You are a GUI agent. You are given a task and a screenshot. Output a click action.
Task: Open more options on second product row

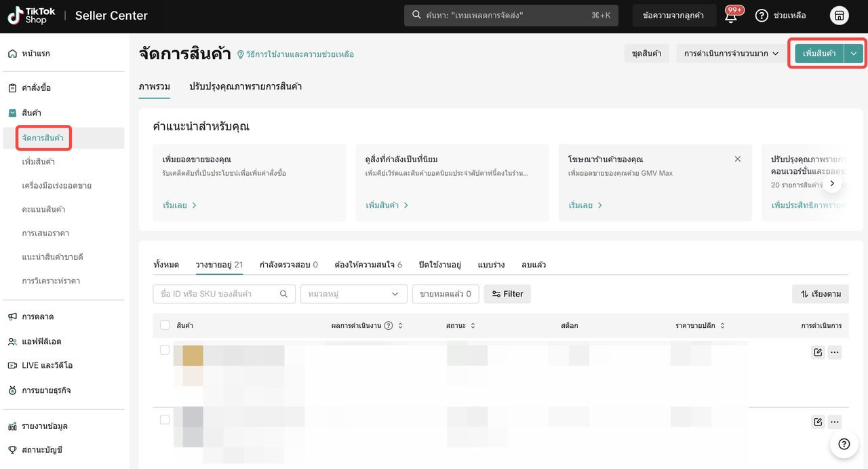pos(835,421)
